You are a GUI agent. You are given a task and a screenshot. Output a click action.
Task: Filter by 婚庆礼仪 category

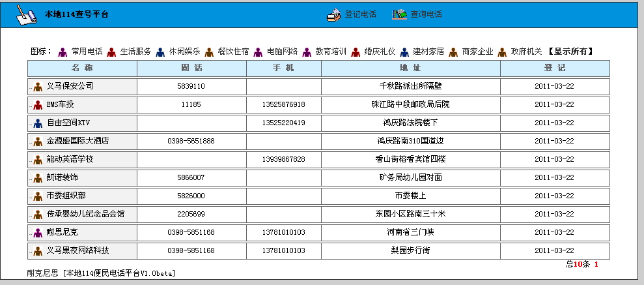[x=380, y=52]
